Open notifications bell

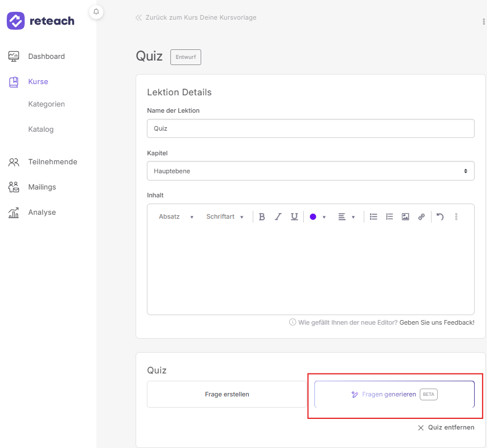click(96, 12)
